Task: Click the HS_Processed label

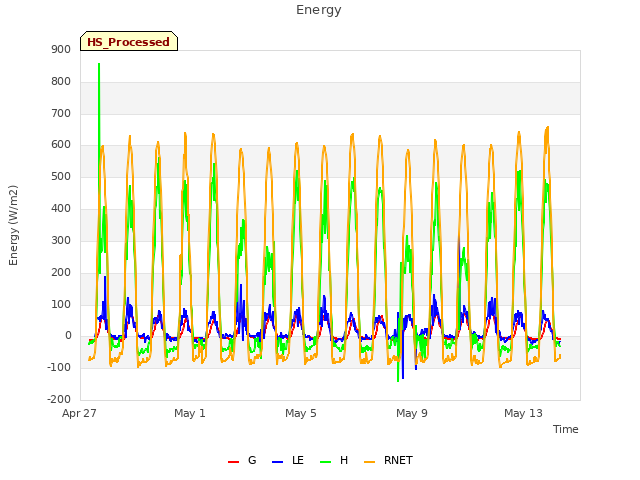Action: (129, 42)
